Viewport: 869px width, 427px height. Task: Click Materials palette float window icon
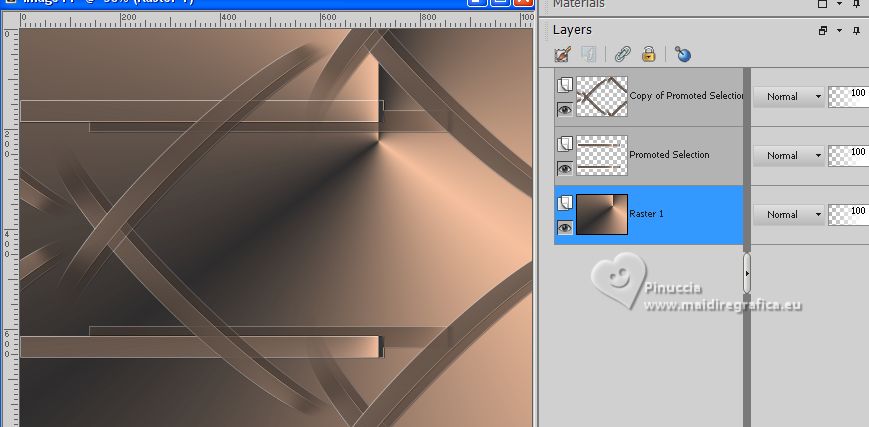coord(823,4)
